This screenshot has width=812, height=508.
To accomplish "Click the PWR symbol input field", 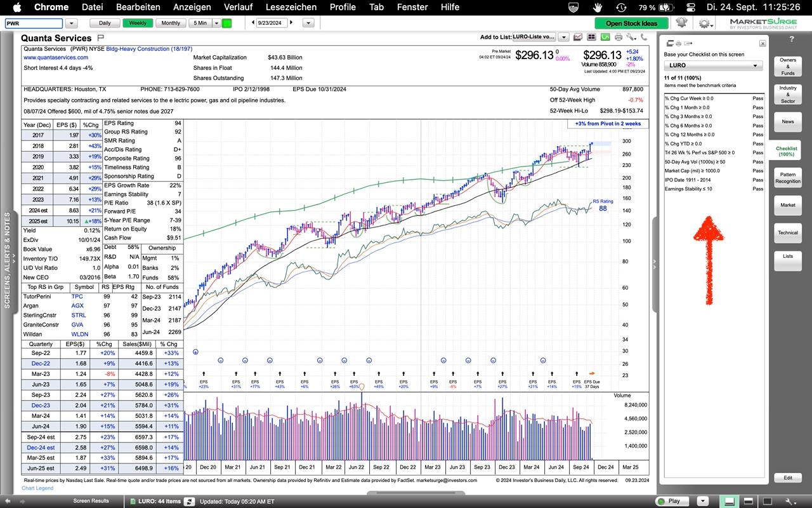I will 34,23.
